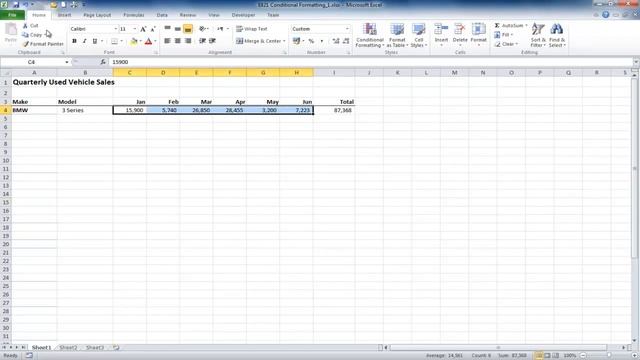The image size is (640, 360).
Task: Decrease font size with Shrink Font
Action: (153, 29)
